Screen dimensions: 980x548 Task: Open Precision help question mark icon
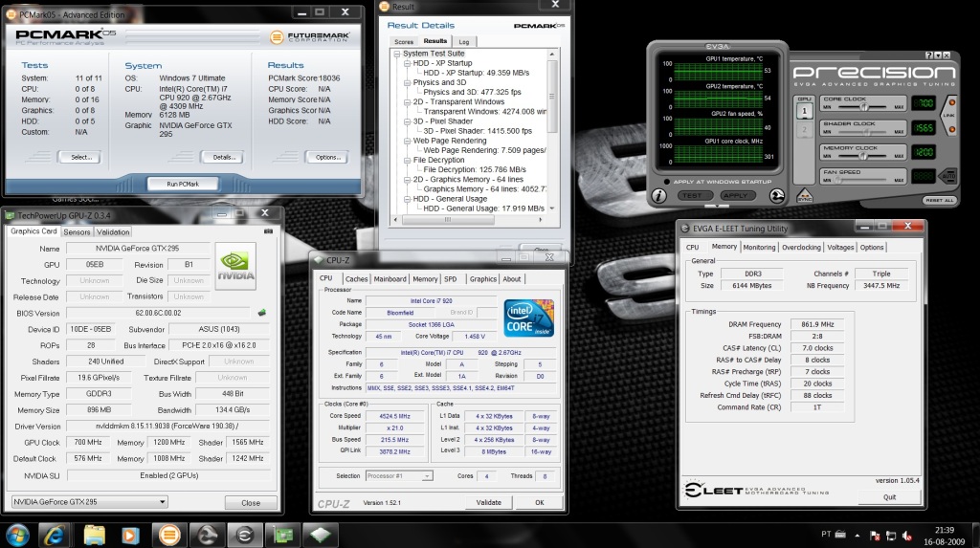point(928,55)
